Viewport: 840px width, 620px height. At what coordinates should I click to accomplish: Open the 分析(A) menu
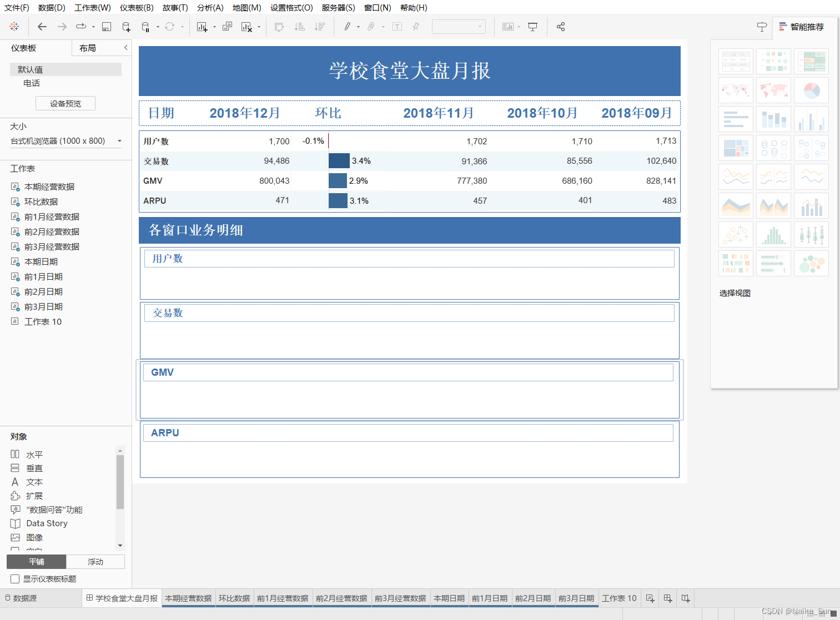[x=210, y=8]
